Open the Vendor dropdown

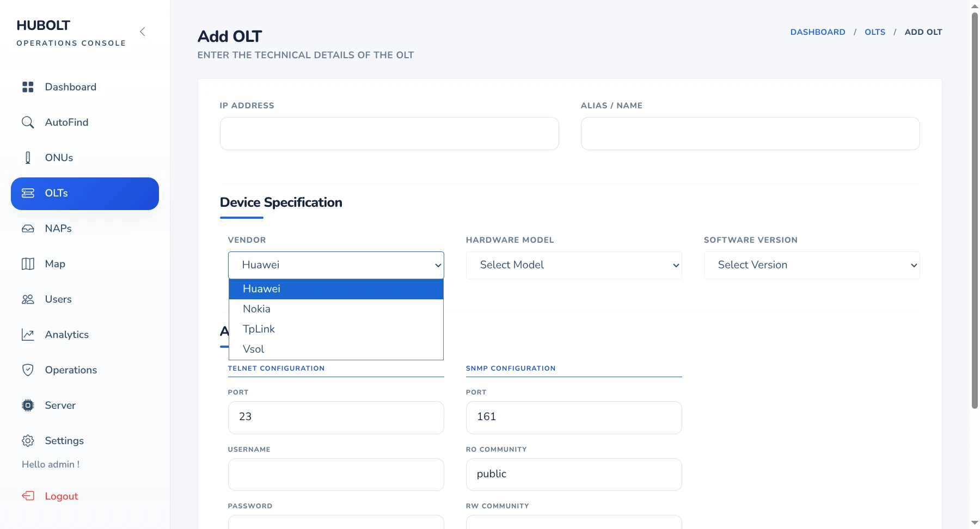(x=336, y=265)
